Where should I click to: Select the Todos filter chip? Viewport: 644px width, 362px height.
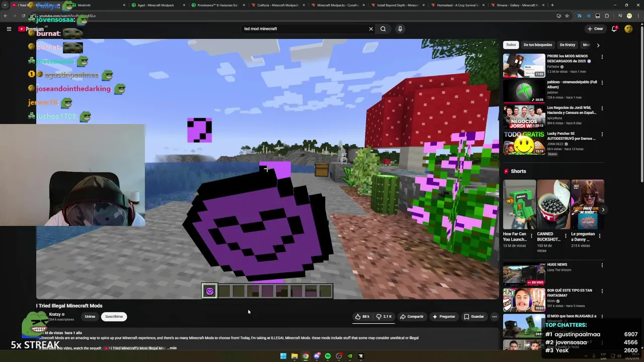pyautogui.click(x=511, y=45)
